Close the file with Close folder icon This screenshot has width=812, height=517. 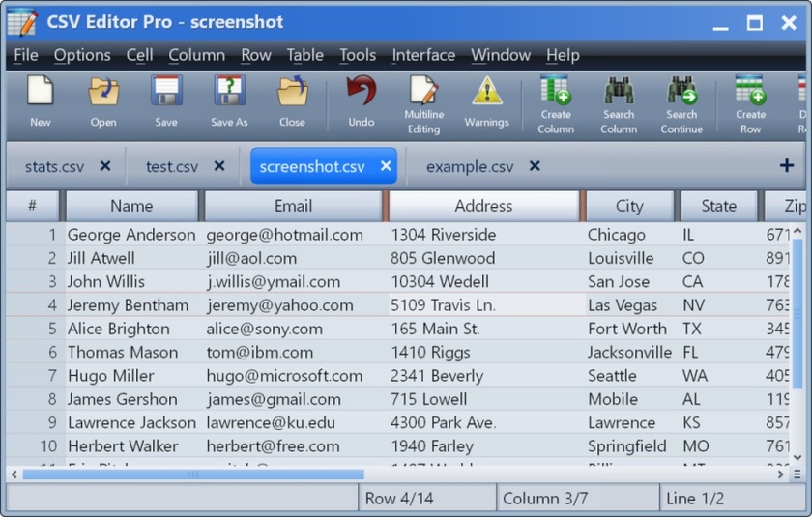click(293, 91)
